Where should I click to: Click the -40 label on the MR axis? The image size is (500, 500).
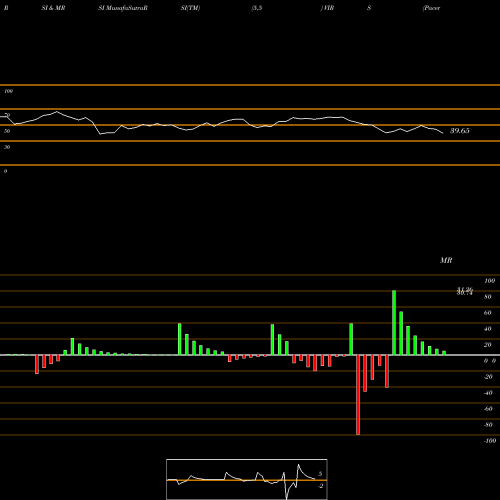488,393
